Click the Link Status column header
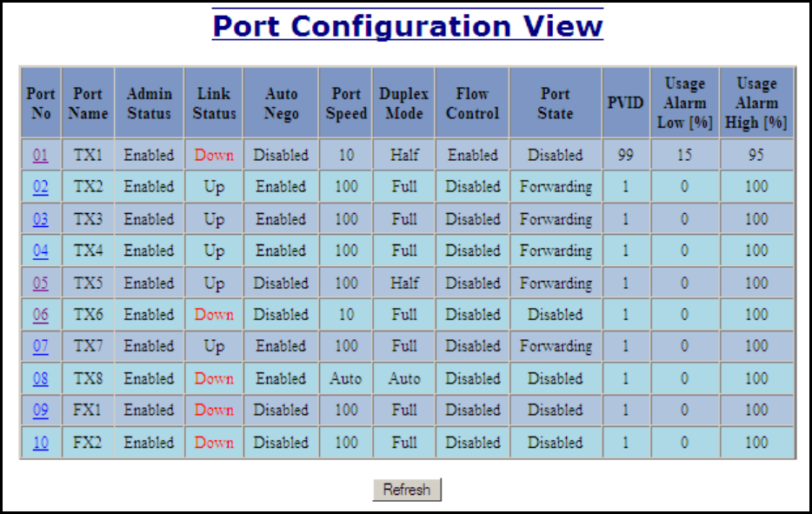 click(214, 103)
